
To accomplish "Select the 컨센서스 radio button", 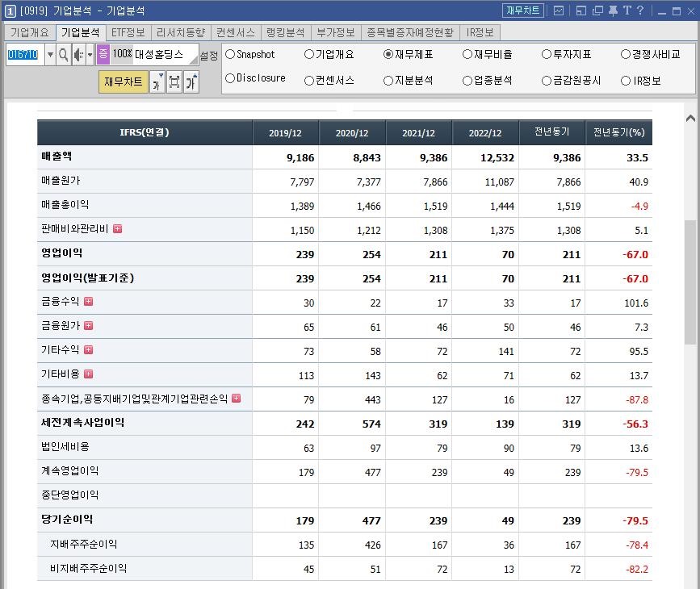I will point(309,81).
